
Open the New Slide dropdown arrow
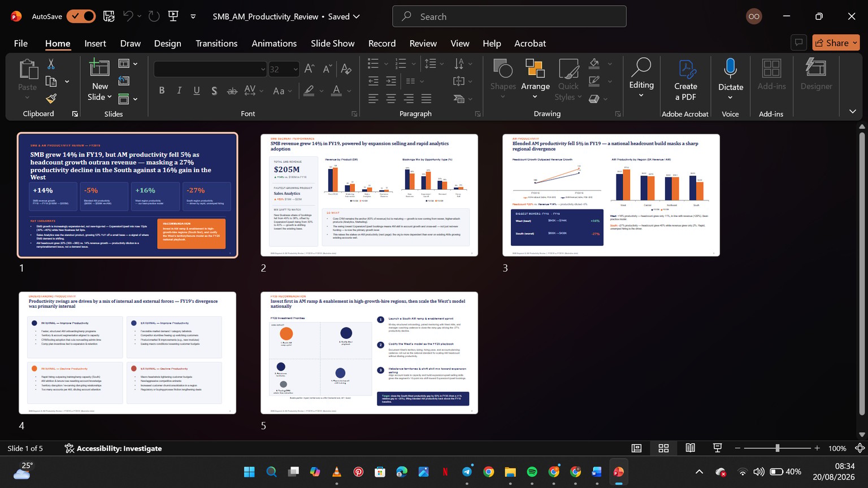[109, 97]
